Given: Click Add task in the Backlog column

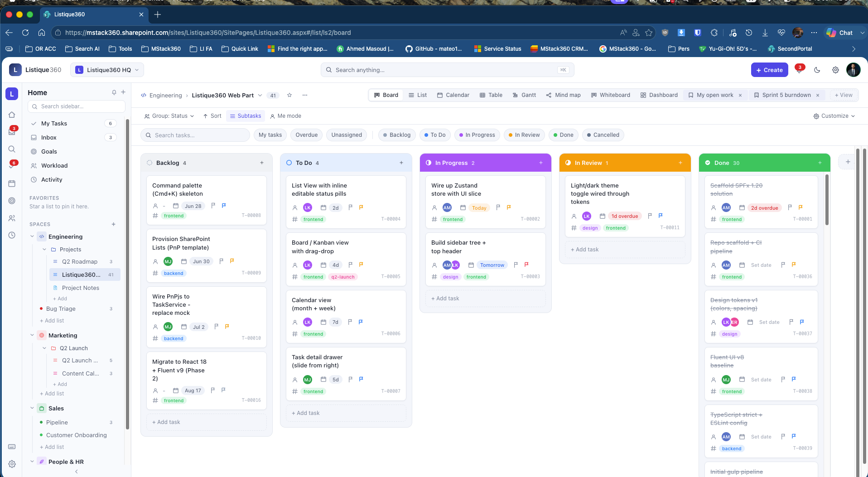Looking at the screenshot, I should tap(207, 422).
